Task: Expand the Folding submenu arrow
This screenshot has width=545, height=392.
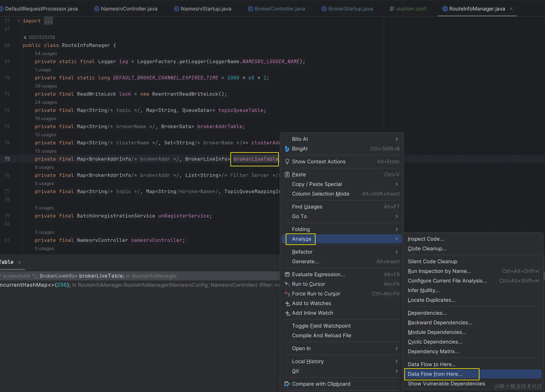Action: coord(397,229)
